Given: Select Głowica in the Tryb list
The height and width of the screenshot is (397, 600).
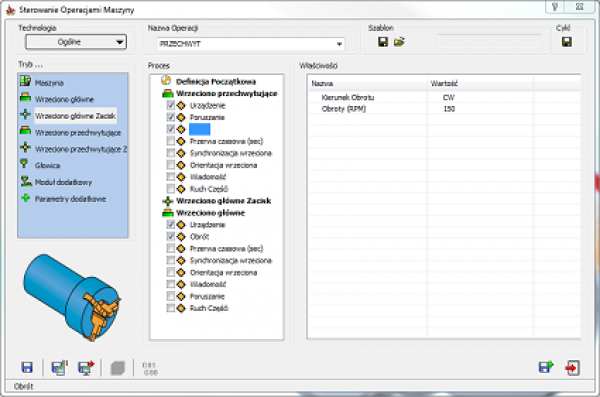Looking at the screenshot, I should pos(47,165).
